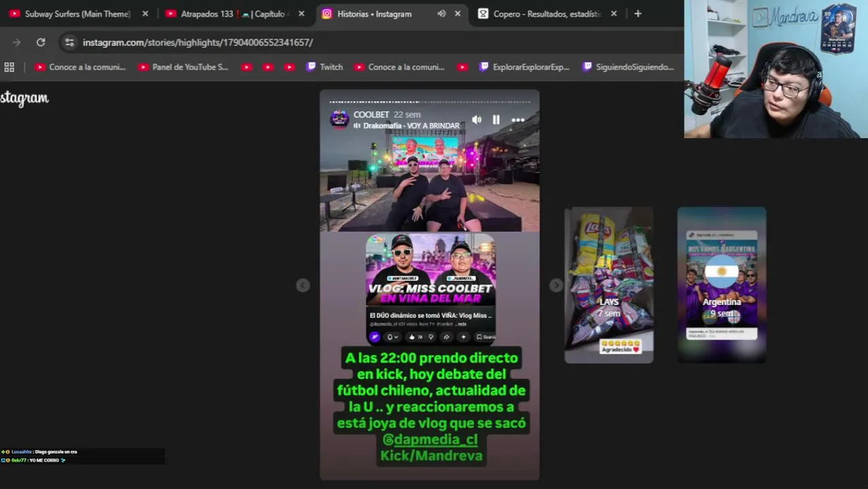The width and height of the screenshot is (868, 489).
Task: Mute the story audio with speaker icon
Action: [x=477, y=120]
